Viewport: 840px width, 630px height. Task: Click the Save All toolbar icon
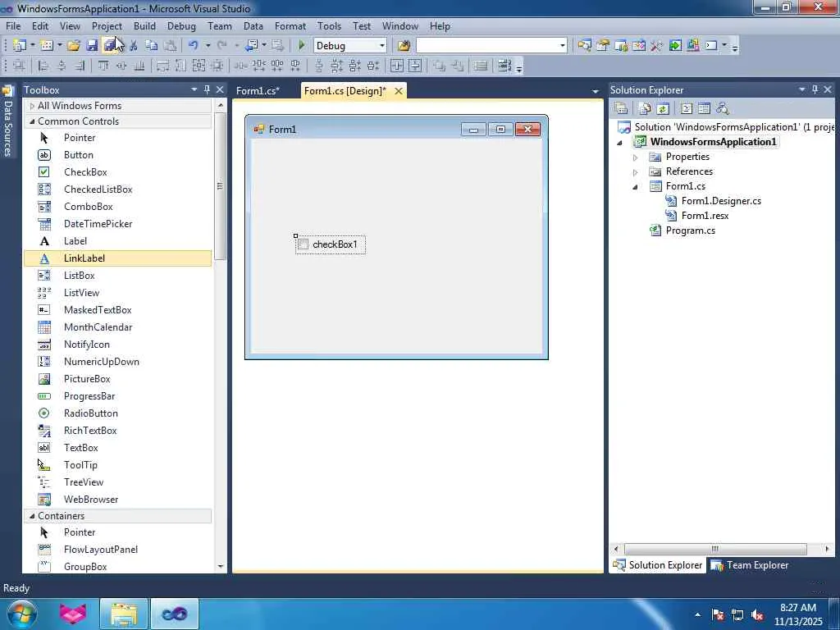(109, 46)
